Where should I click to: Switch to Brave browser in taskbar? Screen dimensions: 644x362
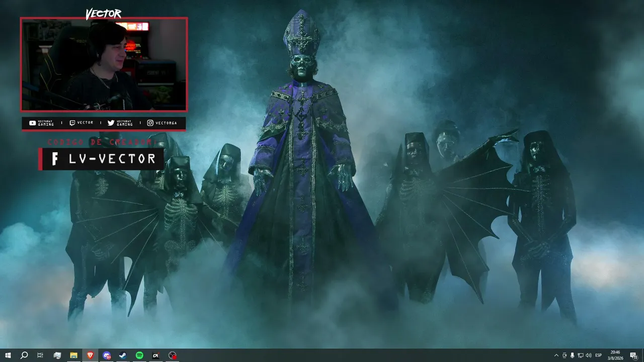[90, 355]
